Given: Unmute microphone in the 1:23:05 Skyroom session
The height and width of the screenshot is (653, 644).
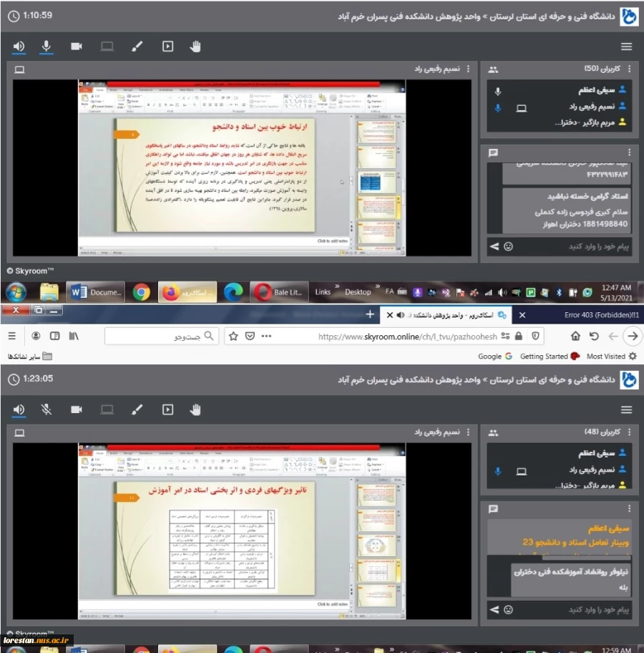Looking at the screenshot, I should (47, 410).
